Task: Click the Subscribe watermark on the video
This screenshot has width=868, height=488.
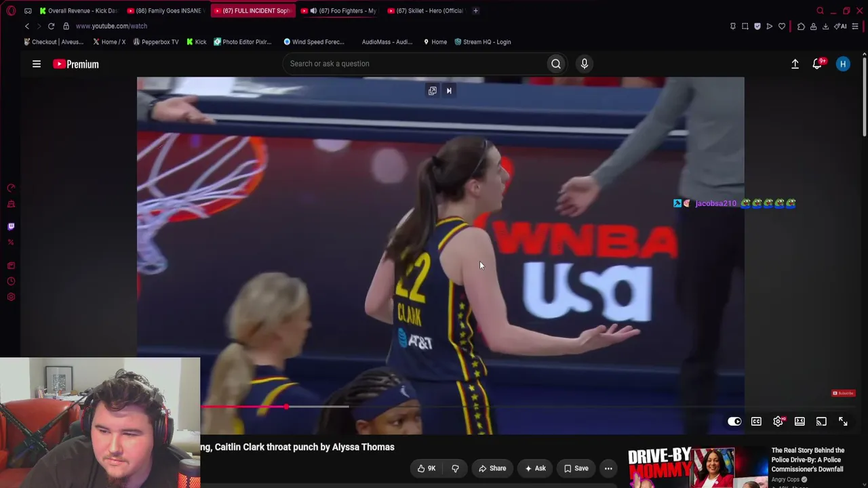Action: (x=844, y=393)
